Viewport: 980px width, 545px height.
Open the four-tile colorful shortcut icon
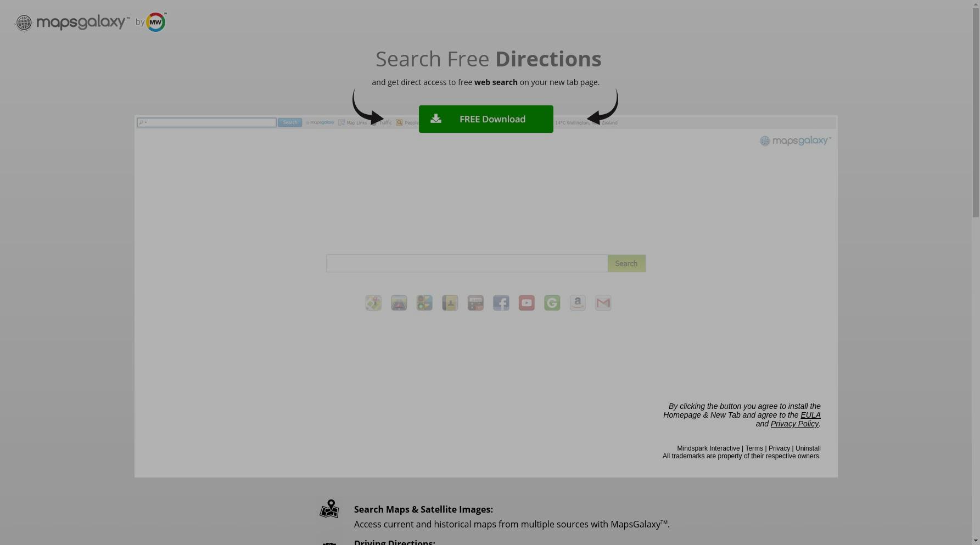(x=424, y=303)
